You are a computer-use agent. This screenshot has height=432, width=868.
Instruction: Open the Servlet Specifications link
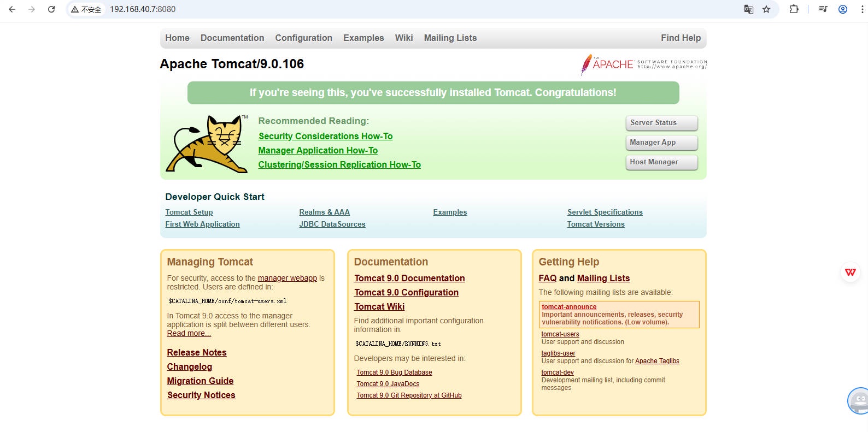coord(605,212)
